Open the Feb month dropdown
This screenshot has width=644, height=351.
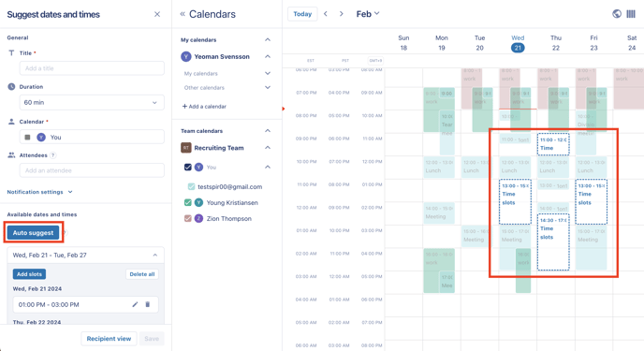pos(368,14)
